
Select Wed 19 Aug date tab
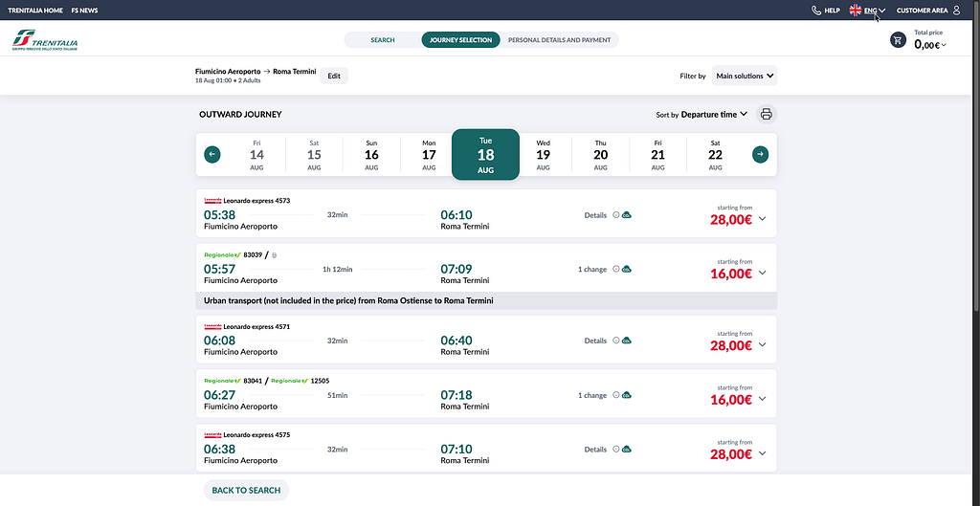(x=544, y=155)
